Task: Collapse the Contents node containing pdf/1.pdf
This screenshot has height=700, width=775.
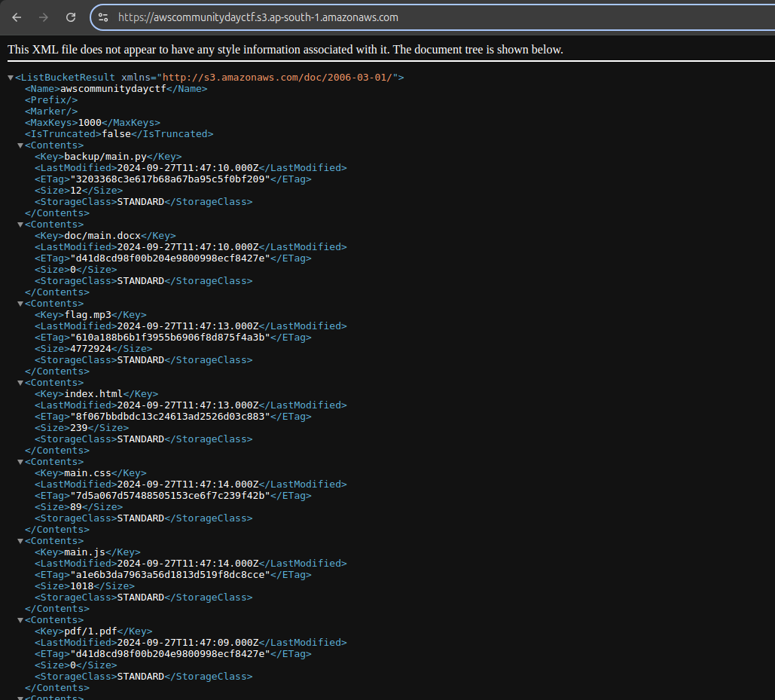Action: click(20, 620)
